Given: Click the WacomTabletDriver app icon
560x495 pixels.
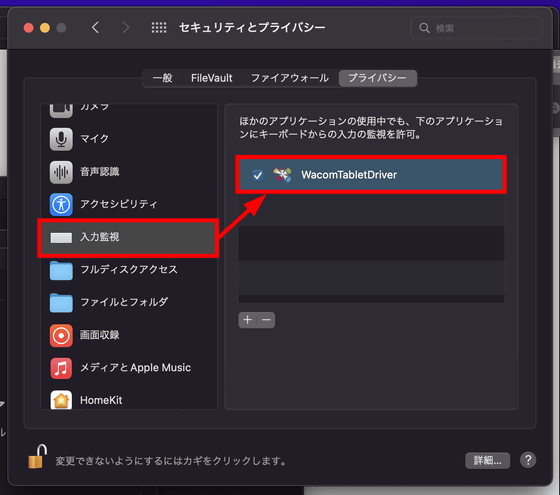Looking at the screenshot, I should point(282,175).
